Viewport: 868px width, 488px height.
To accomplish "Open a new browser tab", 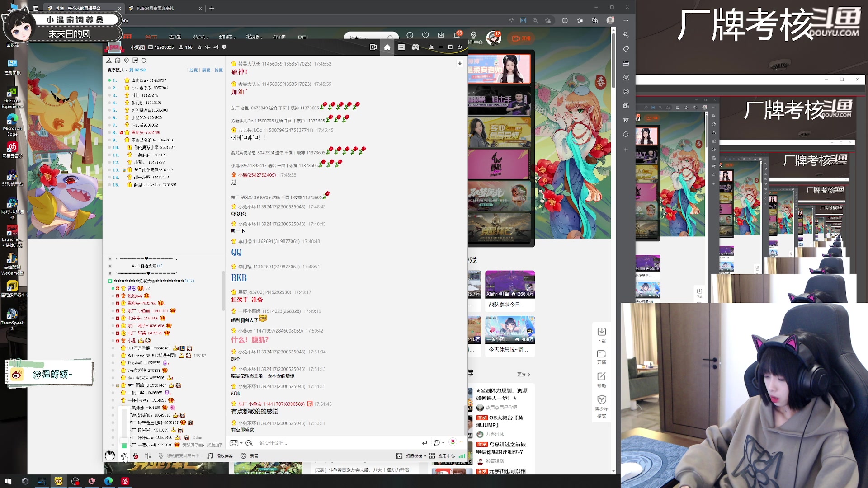I will tap(212, 8).
